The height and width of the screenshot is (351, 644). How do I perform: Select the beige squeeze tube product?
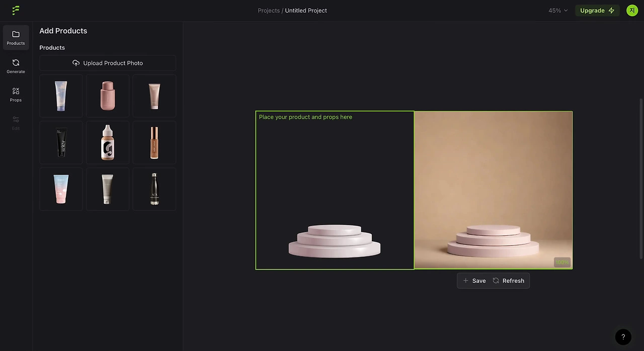tap(154, 96)
